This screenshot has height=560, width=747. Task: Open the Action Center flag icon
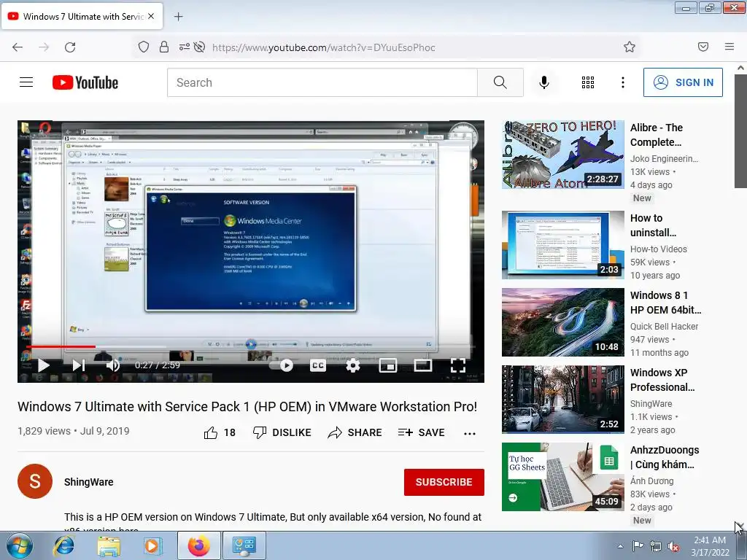(638, 546)
